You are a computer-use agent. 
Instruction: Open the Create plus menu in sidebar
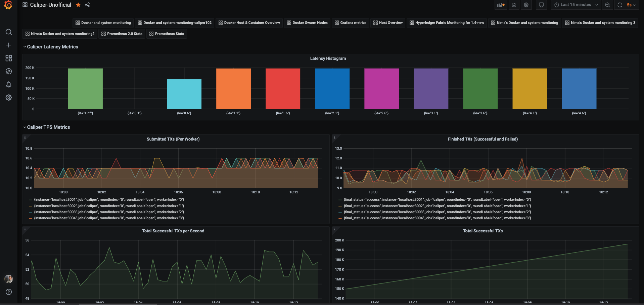tap(9, 45)
